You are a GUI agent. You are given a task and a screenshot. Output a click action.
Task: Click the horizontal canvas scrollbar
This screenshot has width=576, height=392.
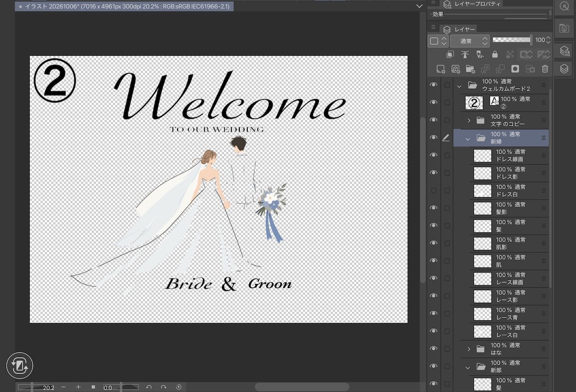point(302,387)
